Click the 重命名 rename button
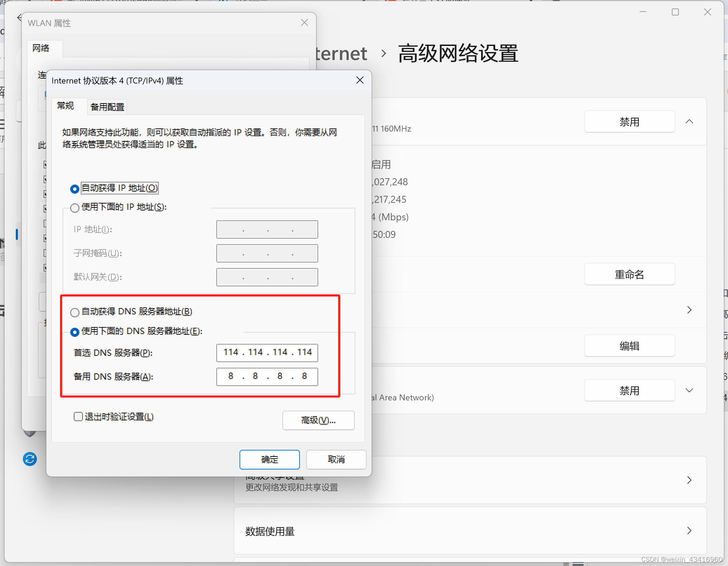 tap(629, 274)
